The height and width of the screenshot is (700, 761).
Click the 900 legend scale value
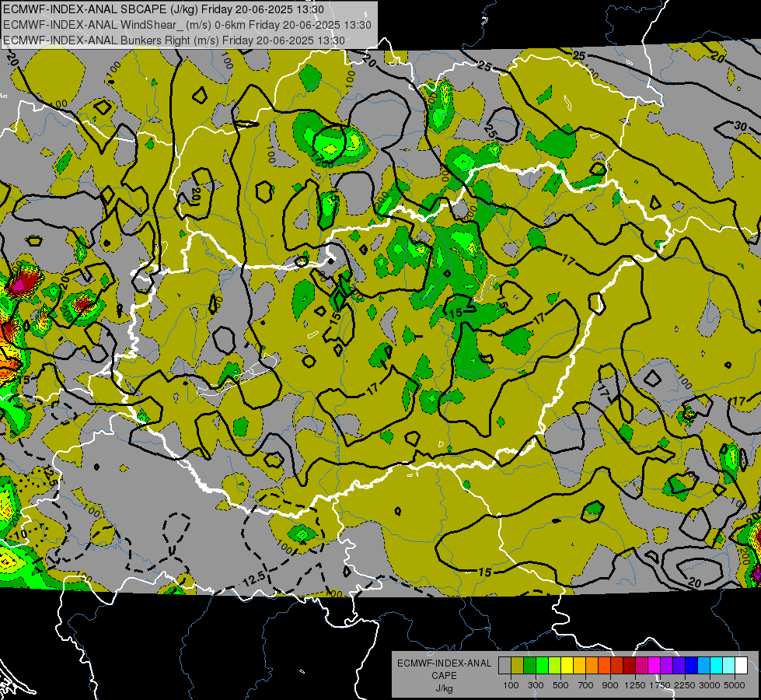(x=610, y=685)
